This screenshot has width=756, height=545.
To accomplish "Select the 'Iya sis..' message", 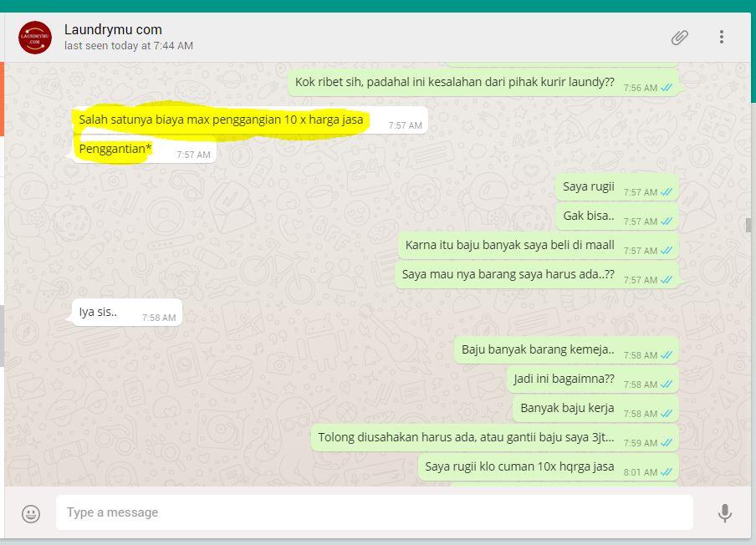I will coord(127,313).
